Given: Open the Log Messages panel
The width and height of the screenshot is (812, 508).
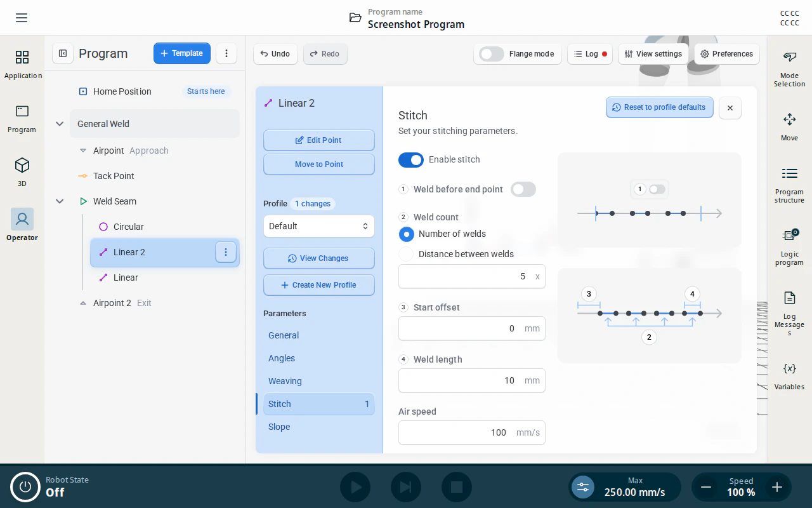Looking at the screenshot, I should tap(789, 314).
